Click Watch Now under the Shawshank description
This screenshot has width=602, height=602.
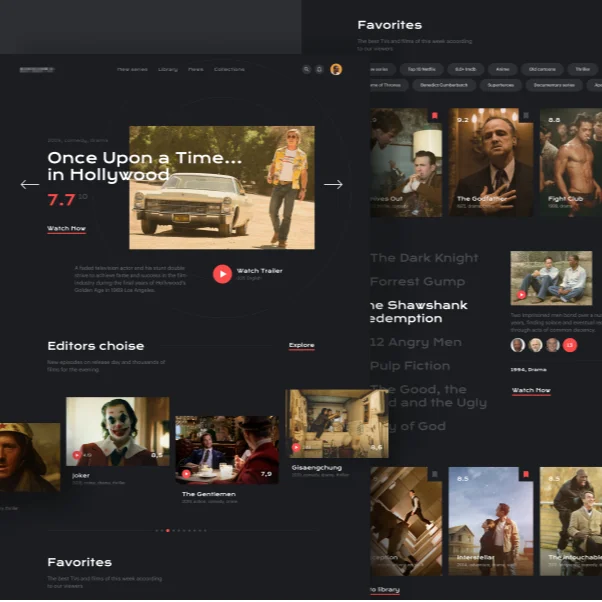[531, 390]
